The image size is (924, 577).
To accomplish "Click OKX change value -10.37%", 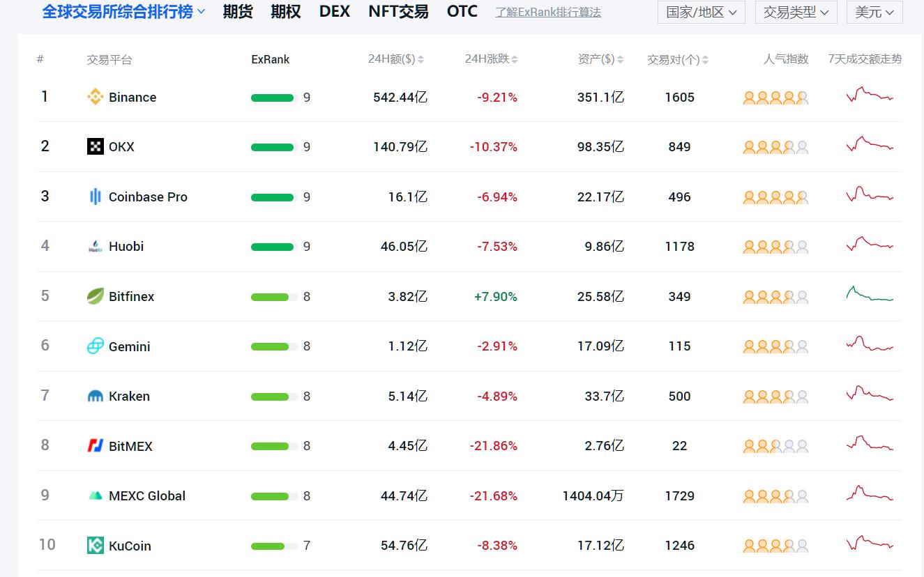I will click(x=494, y=146).
